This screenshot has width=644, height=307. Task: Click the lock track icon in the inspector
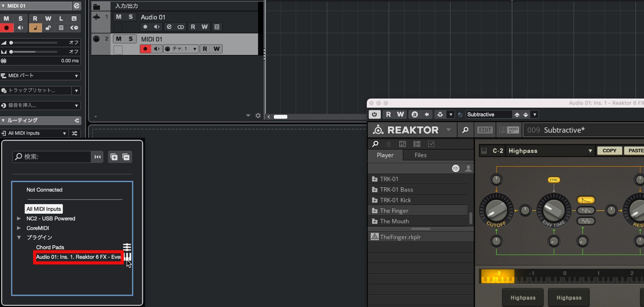point(48,28)
